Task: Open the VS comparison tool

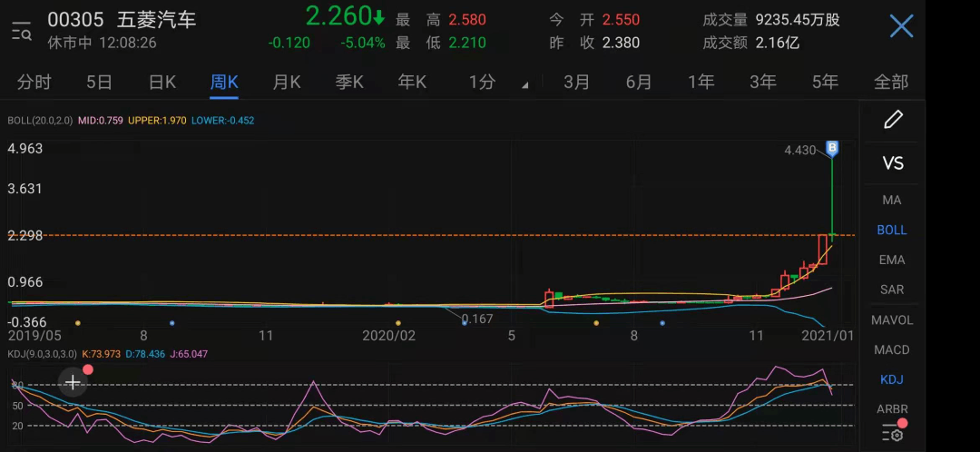Action: (x=893, y=163)
